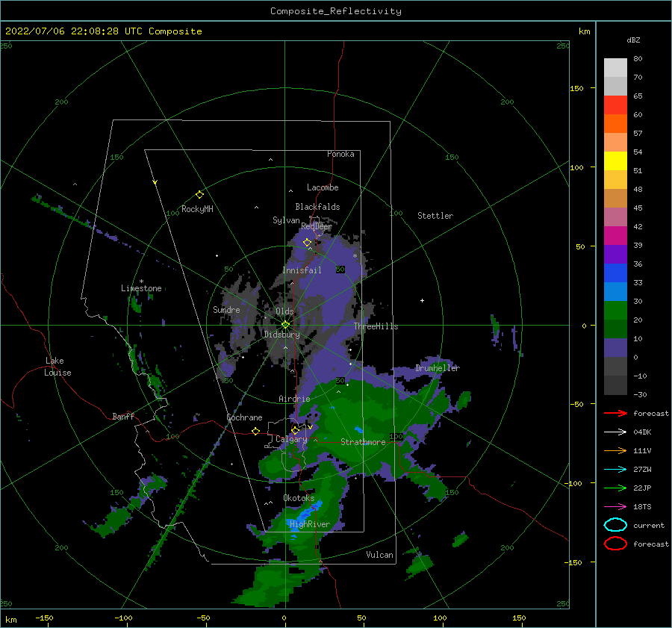Click the red 60 dBZ color swatch
This screenshot has width=672, height=628.
coord(615,105)
